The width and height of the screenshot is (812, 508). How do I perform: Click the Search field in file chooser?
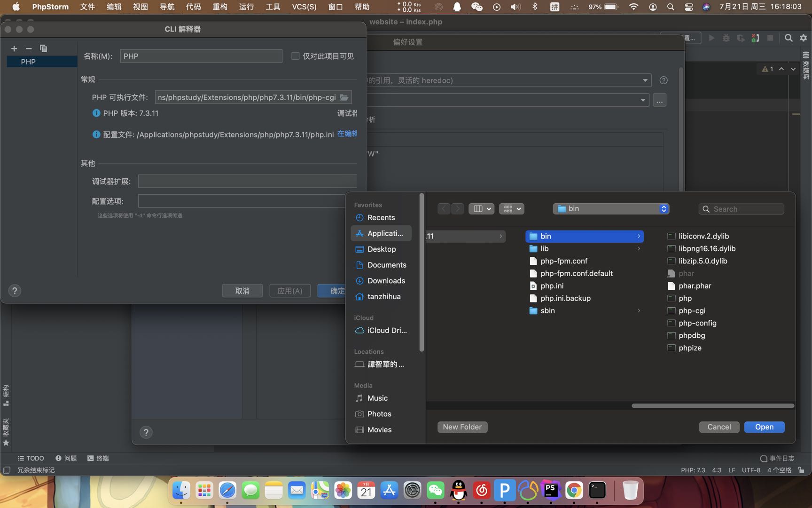click(x=742, y=209)
